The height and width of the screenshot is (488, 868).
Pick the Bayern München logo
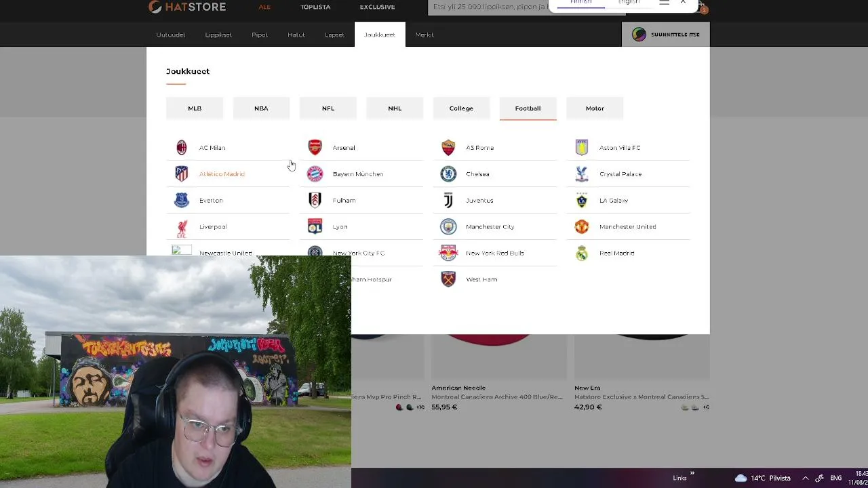[315, 174]
